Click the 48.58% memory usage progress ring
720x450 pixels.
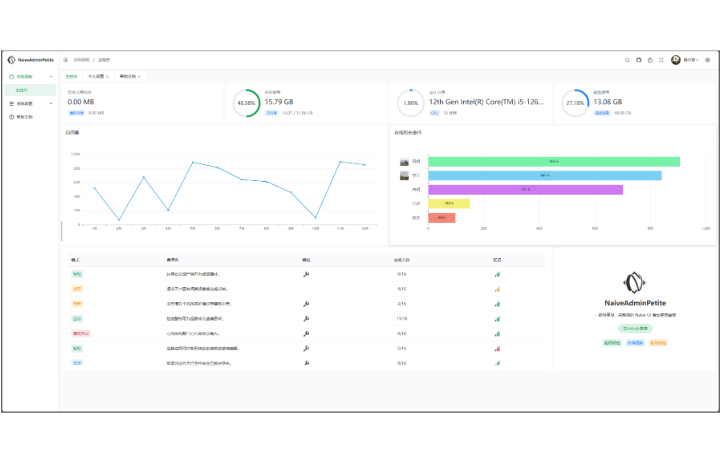pyautogui.click(x=245, y=103)
